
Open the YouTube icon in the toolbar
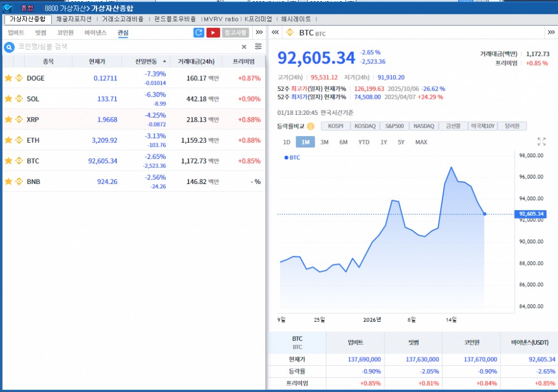pyautogui.click(x=213, y=33)
